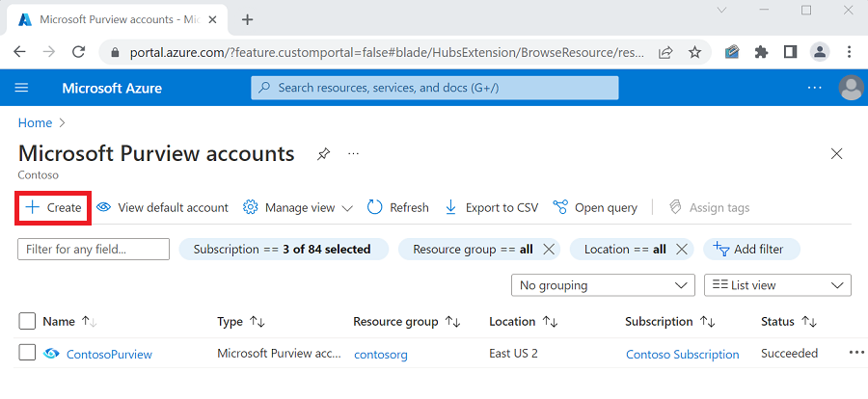Close the Microsoft Purview accounts blade
868x399 pixels.
click(x=837, y=154)
